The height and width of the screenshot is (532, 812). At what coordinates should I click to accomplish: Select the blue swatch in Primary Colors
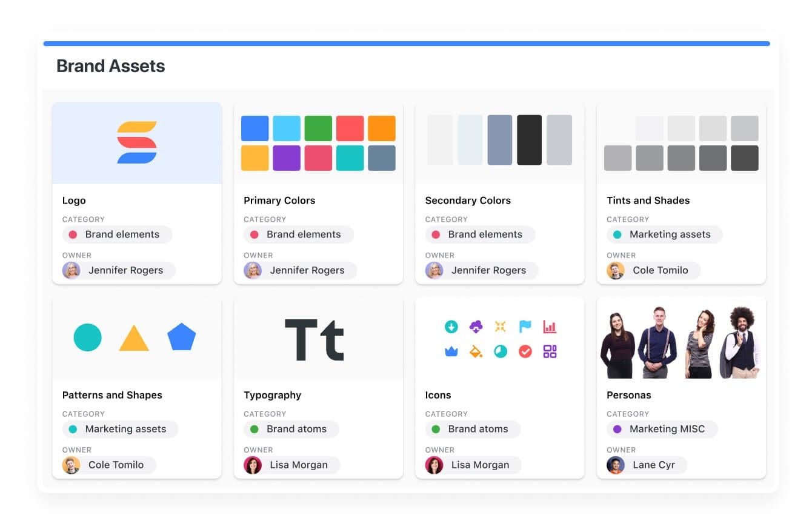[255, 128]
